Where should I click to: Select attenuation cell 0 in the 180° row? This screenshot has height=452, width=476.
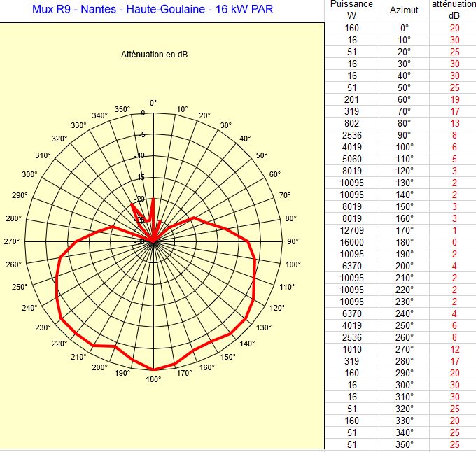click(454, 242)
